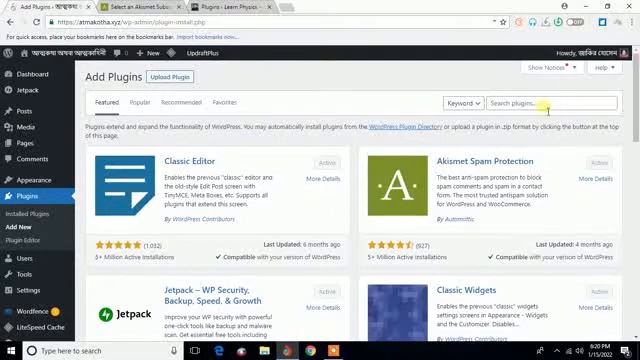Reload the page with the refresh icon
640x360 pixels.
(36, 22)
